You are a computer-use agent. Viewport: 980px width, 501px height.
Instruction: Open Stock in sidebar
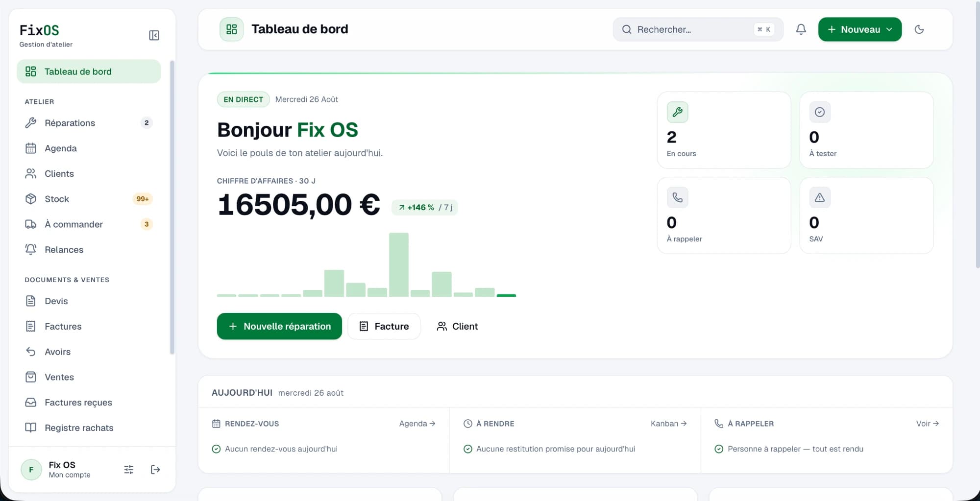(x=89, y=199)
